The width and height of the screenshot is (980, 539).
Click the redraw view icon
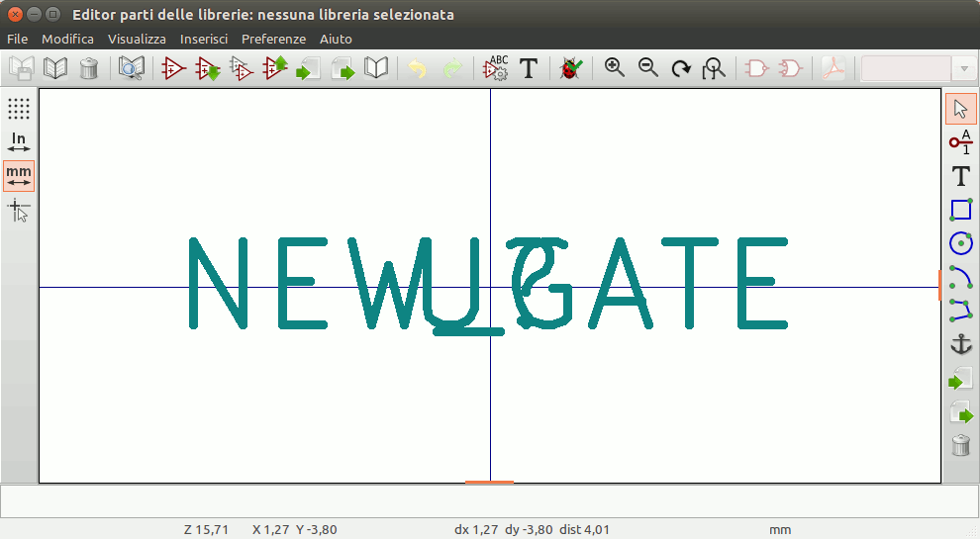(x=681, y=68)
